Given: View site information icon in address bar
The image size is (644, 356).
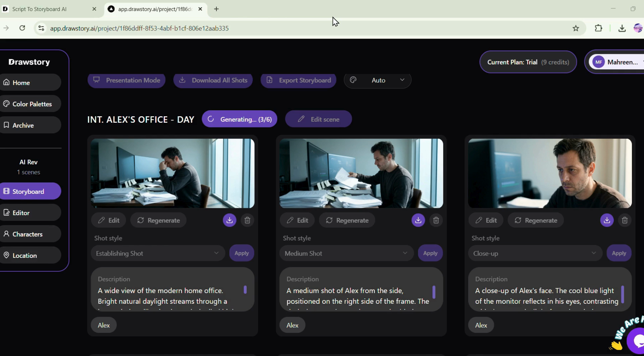Looking at the screenshot, I should click(41, 28).
